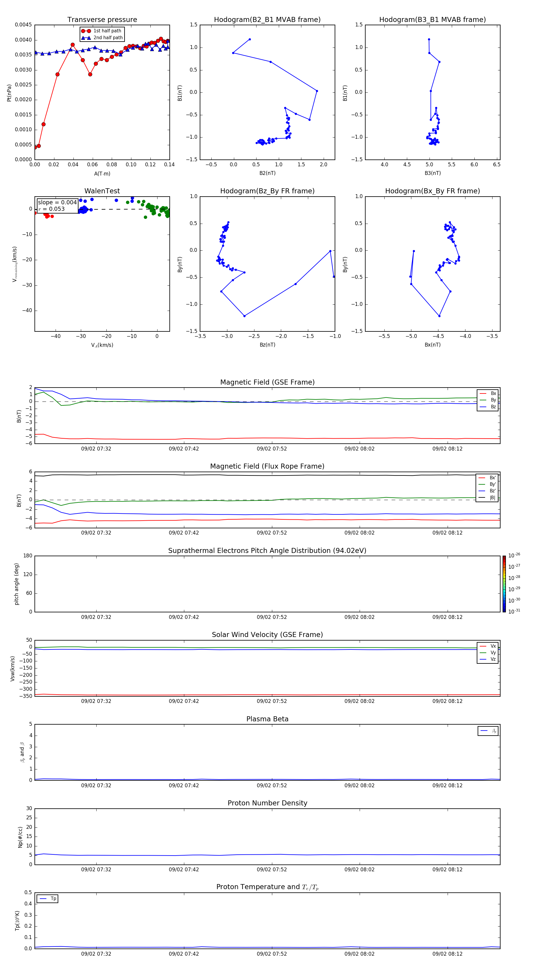Click the "pitch angle (deg)" y-axis label

(16, 584)
